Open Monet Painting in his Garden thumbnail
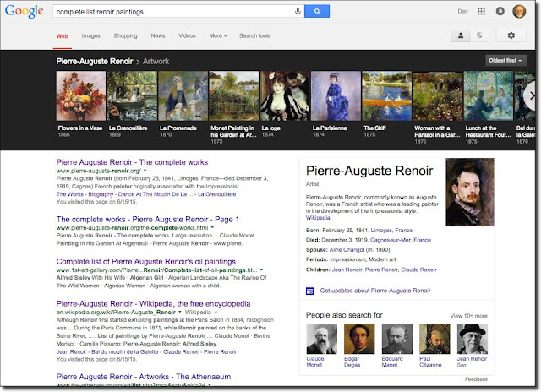Viewport: 541px width, 392px height. [234, 95]
